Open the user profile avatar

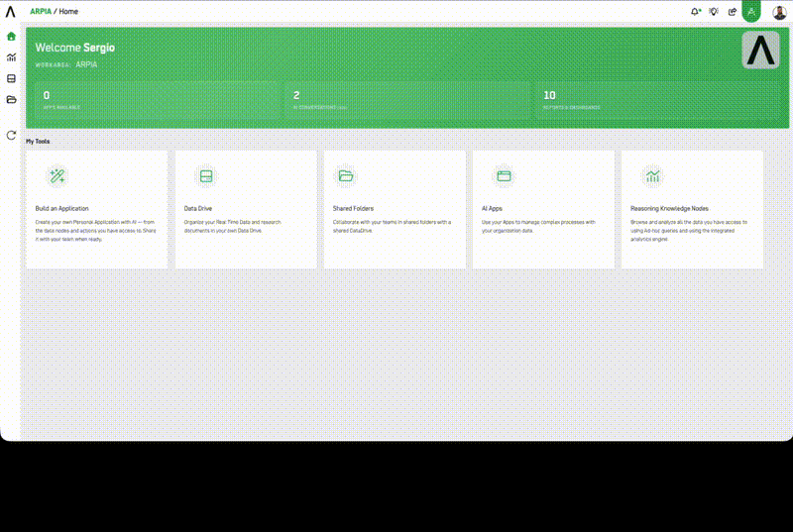coord(779,12)
